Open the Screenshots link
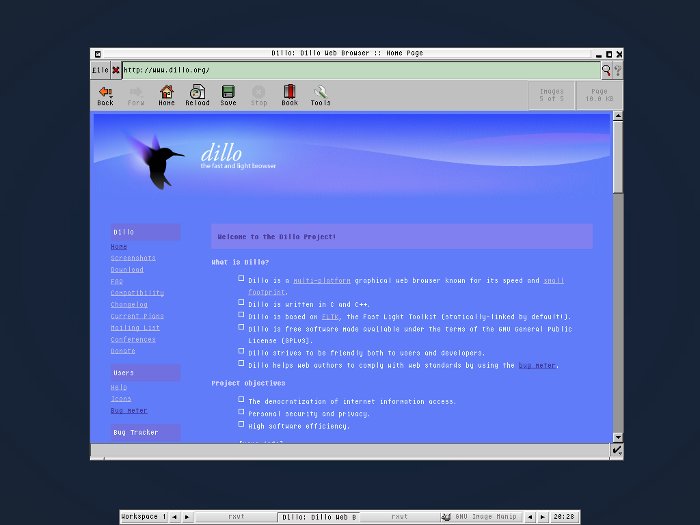This screenshot has width=700, height=525. coord(133,258)
